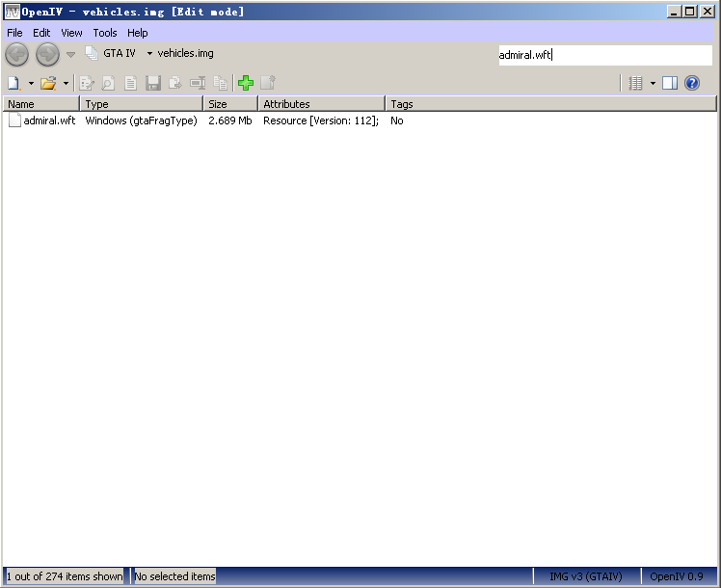This screenshot has height=588, width=721.
Task: Sort by the Attributes column header
Action: pyautogui.click(x=321, y=104)
